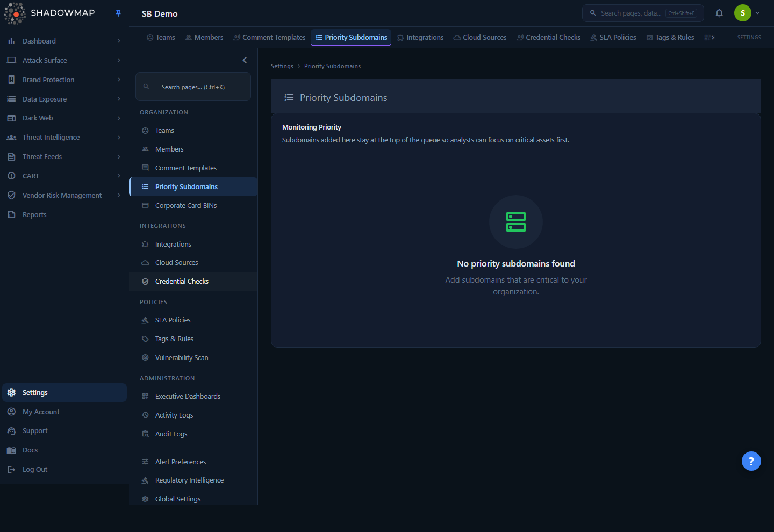Image resolution: width=774 pixels, height=532 pixels.
Task: Switch to Credential Checks tab
Action: tap(549, 37)
